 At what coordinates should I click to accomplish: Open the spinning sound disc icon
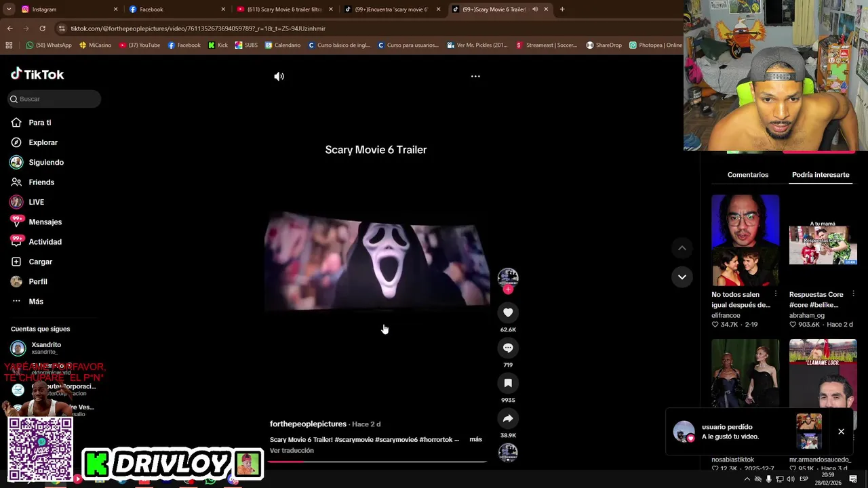coord(508,452)
